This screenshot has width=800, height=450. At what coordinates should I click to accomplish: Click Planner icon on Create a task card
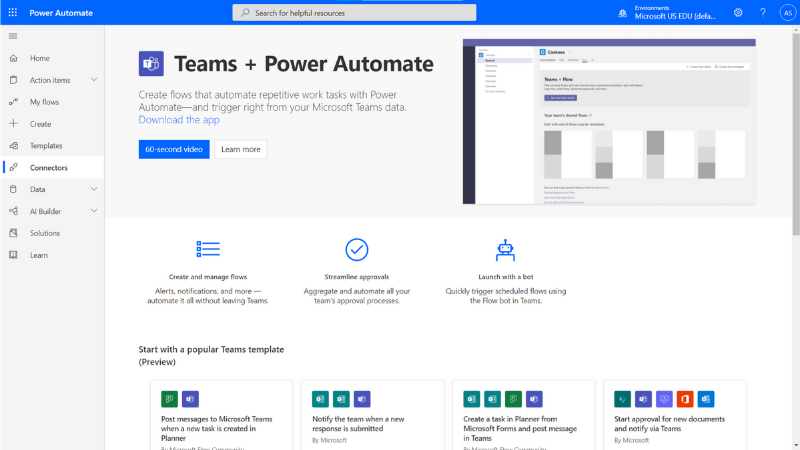(513, 399)
